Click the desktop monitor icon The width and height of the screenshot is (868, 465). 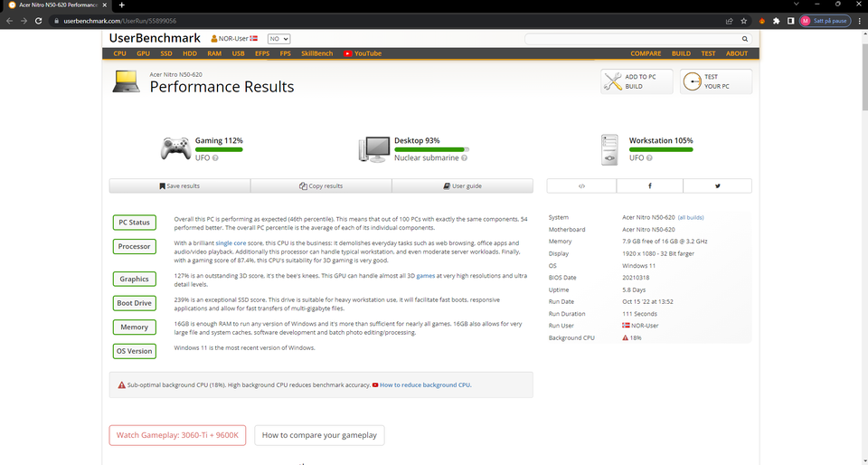click(373, 149)
